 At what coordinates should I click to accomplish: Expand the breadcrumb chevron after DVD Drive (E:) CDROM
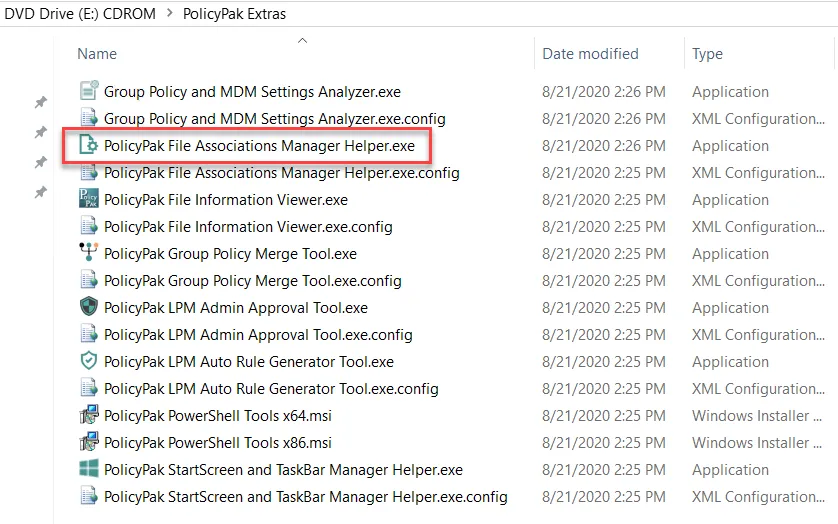[170, 13]
